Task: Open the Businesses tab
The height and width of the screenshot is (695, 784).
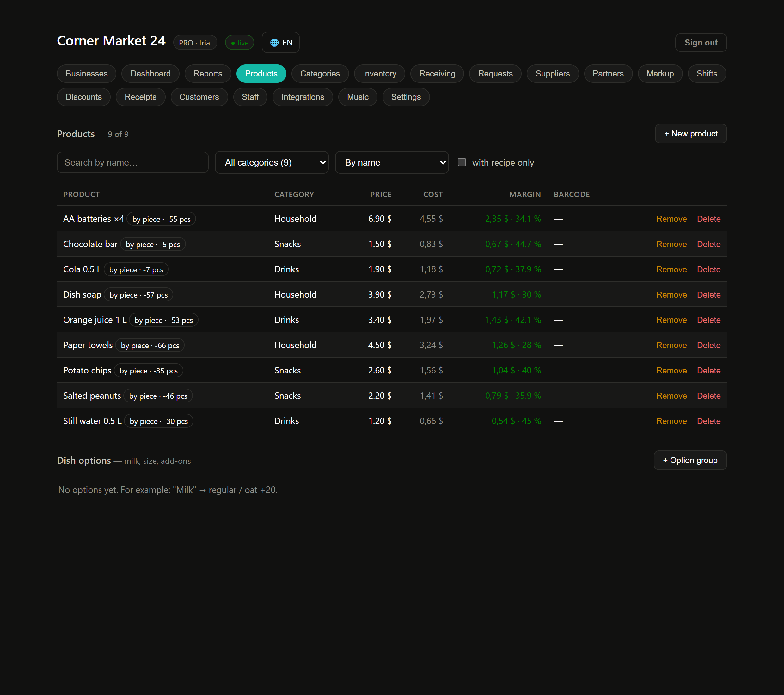Action: point(87,74)
